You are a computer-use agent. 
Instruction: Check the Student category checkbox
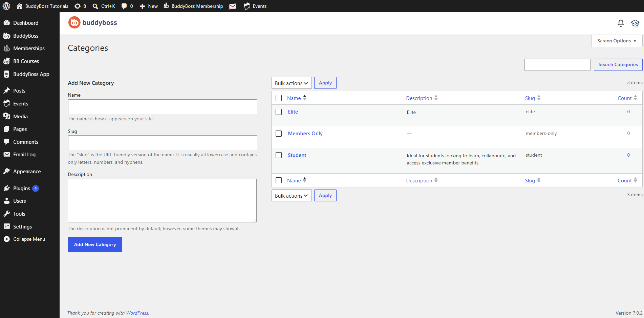pyautogui.click(x=279, y=155)
